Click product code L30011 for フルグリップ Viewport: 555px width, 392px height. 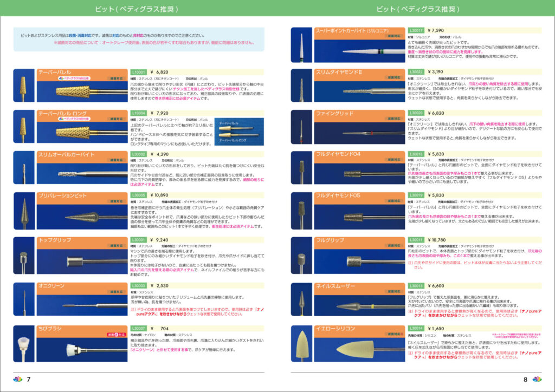point(416,240)
